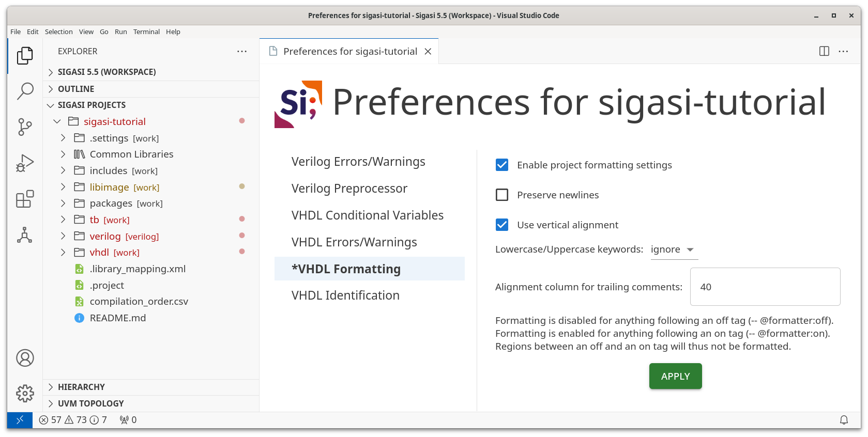Screen dimensions: 868x437
Task: Open the Search view icon
Action: tap(25, 91)
